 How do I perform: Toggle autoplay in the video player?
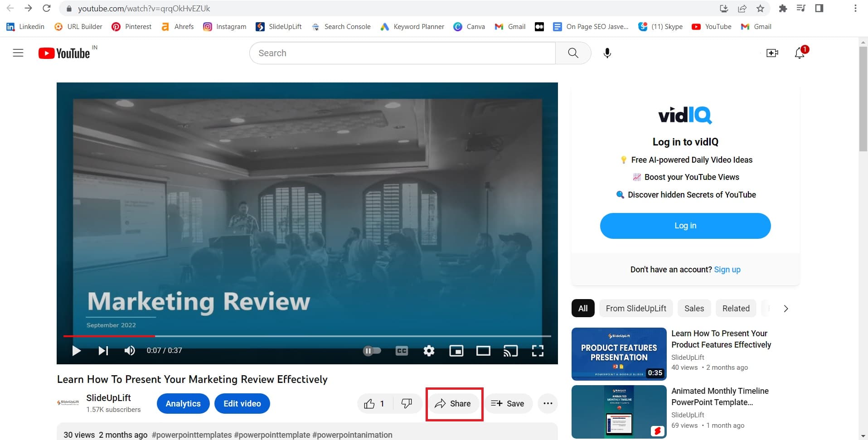coord(372,350)
